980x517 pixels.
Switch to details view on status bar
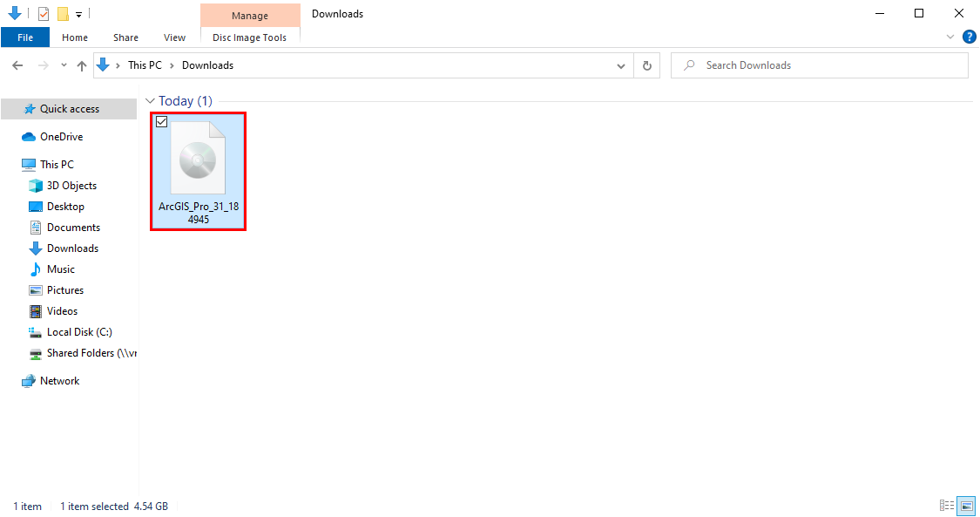[947, 506]
